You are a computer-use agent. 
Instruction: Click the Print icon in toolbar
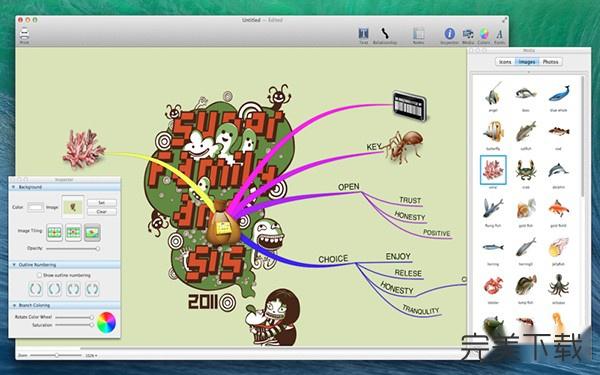click(x=24, y=34)
